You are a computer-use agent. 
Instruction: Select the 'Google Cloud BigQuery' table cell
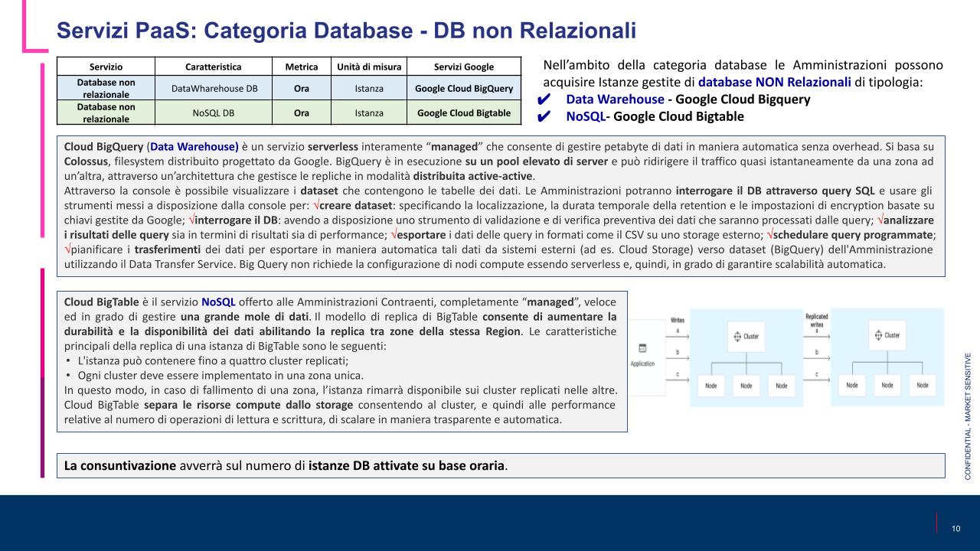pyautogui.click(x=464, y=88)
